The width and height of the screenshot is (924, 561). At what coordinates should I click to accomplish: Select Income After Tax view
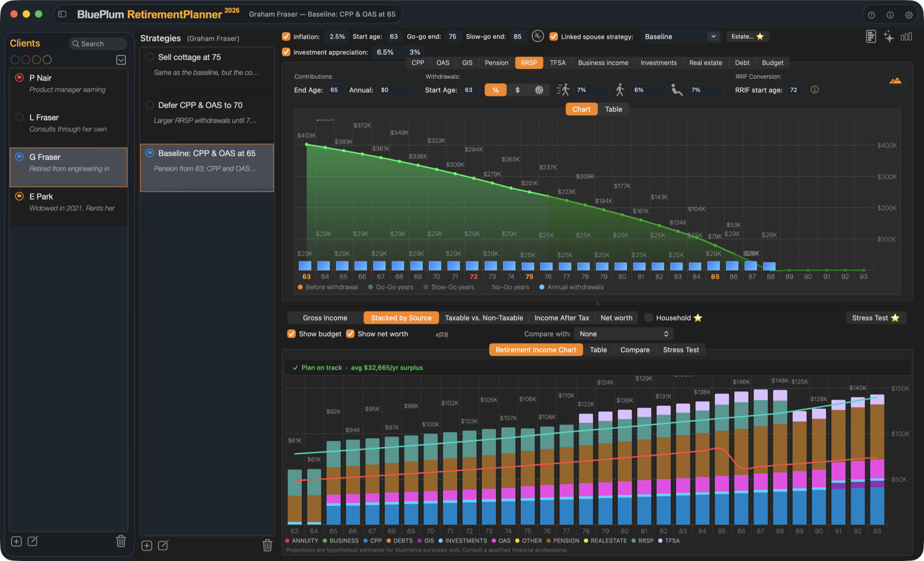(562, 318)
